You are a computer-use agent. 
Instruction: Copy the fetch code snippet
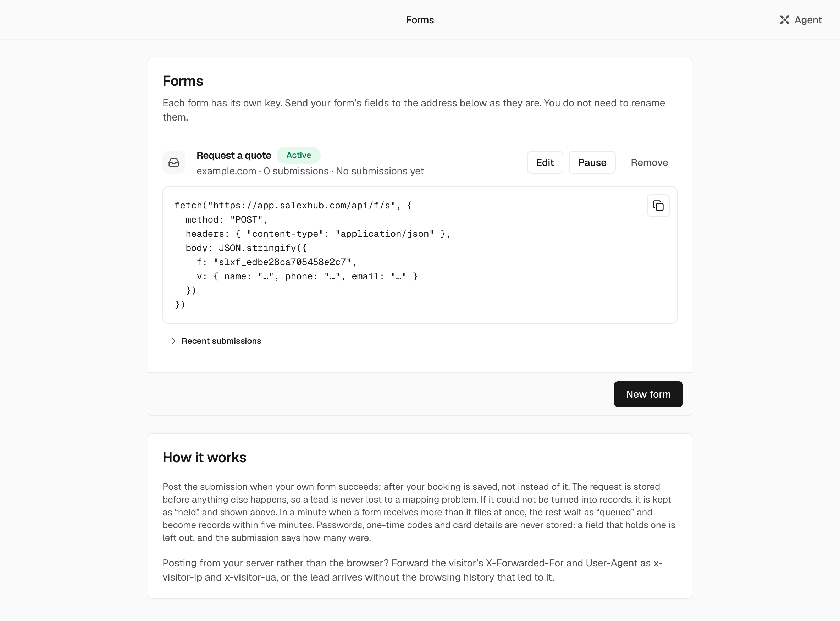658,206
